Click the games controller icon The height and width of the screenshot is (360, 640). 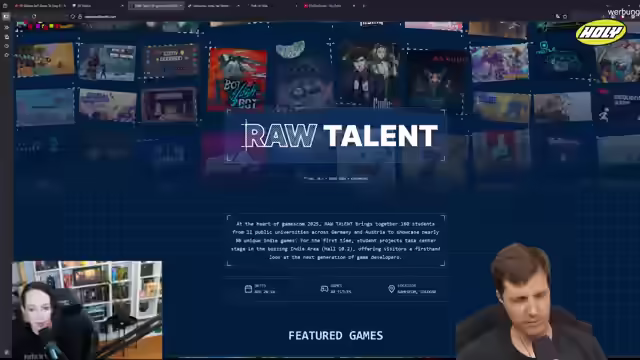[x=324, y=289]
